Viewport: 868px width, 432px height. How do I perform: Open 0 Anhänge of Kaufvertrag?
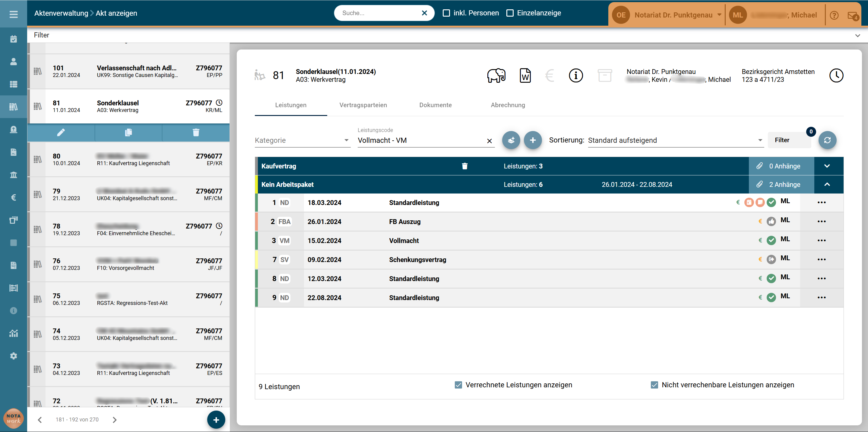point(781,166)
